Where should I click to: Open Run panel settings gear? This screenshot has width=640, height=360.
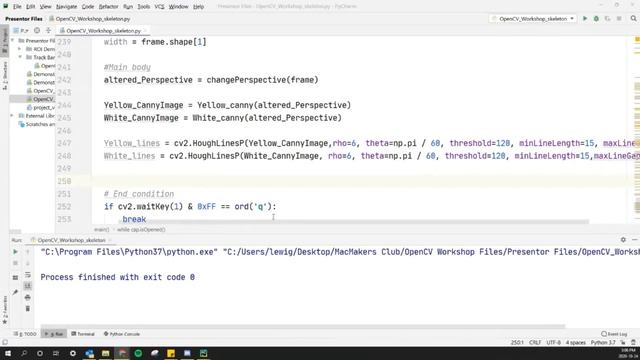click(623, 240)
